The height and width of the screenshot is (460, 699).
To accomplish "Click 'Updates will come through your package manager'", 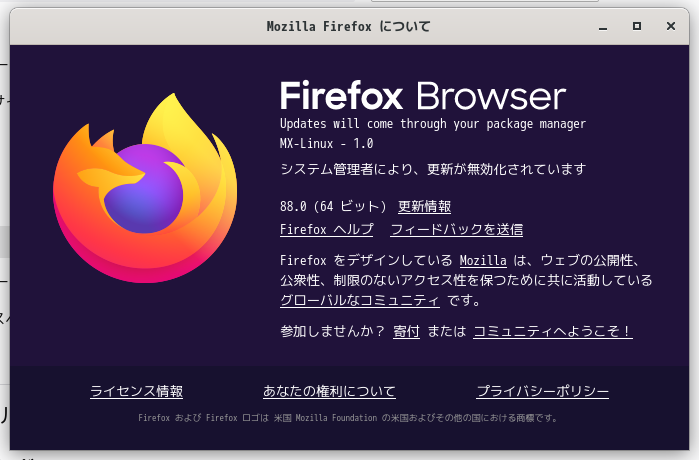I will click(x=433, y=123).
